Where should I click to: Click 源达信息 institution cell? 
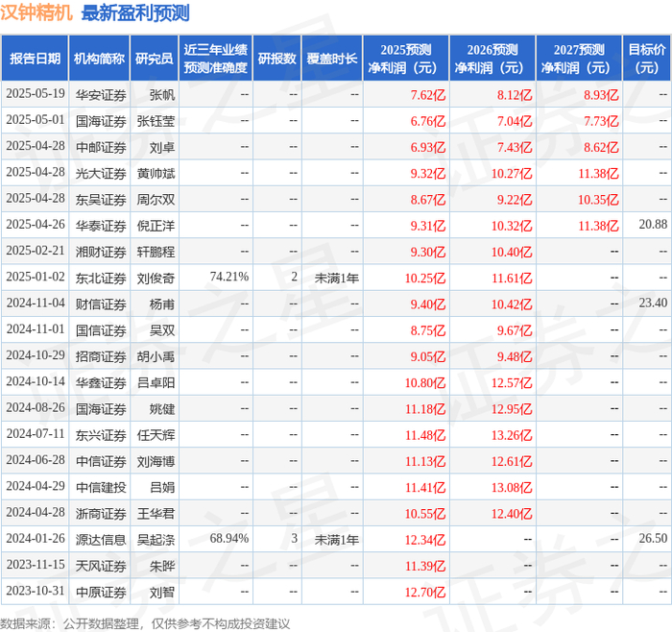tap(101, 540)
